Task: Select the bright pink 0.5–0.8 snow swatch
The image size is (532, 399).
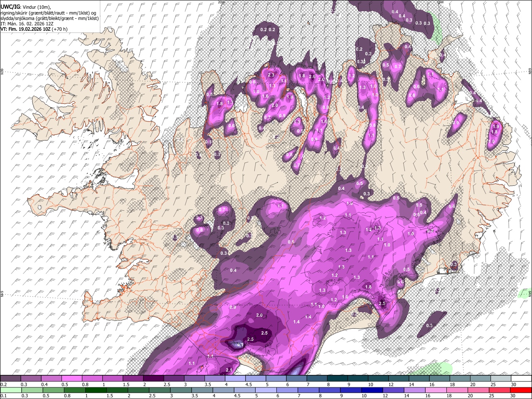Action: [72, 379]
